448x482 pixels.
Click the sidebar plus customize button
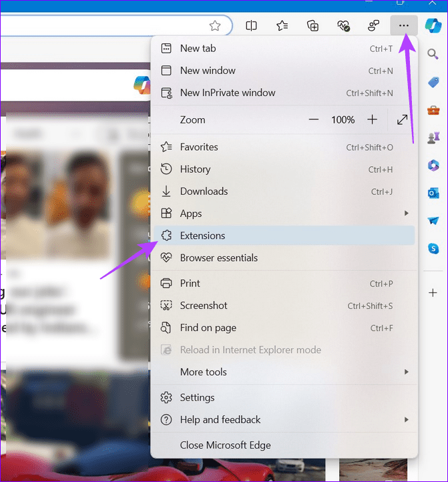[x=433, y=292]
